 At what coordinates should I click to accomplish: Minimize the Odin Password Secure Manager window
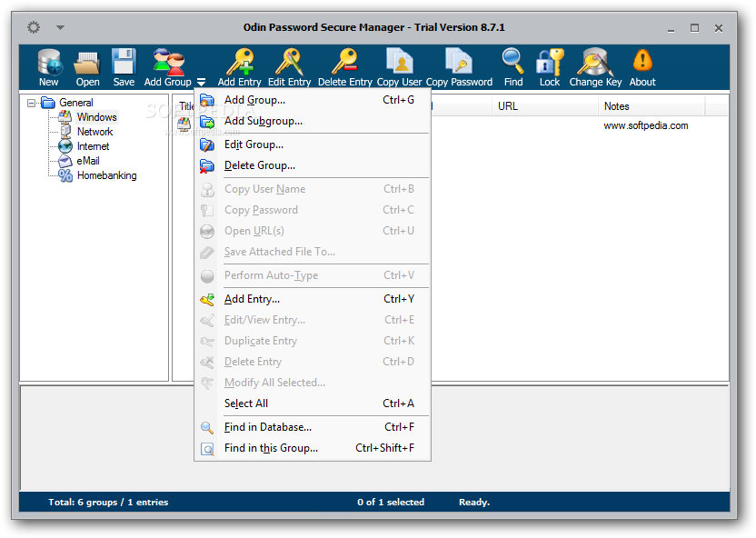coord(671,28)
